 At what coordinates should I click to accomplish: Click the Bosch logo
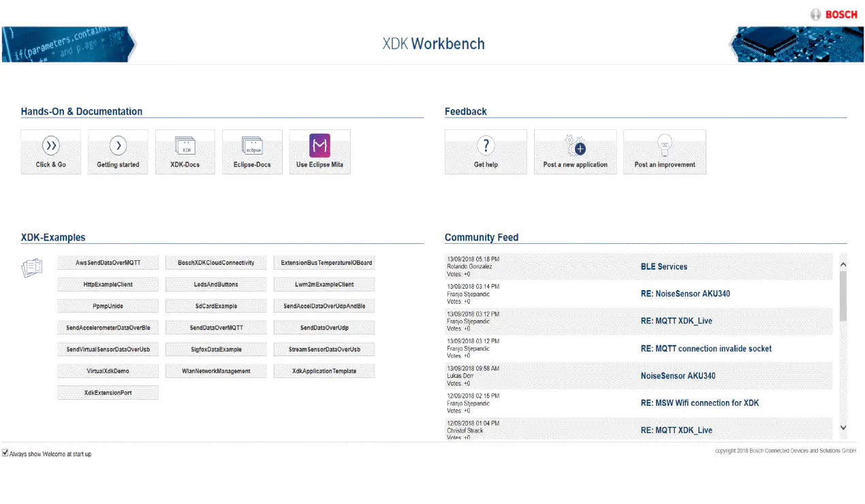click(x=834, y=14)
